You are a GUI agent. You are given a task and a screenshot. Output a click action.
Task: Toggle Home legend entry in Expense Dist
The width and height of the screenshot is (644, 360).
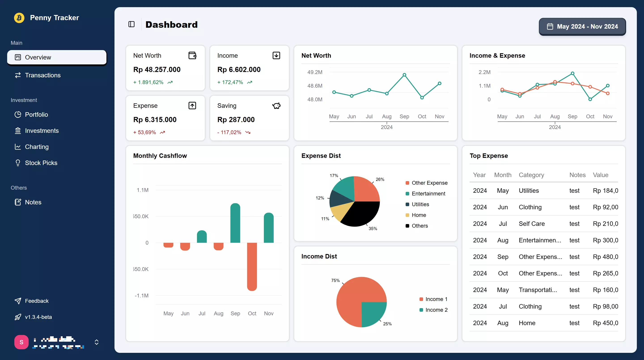[415, 215]
